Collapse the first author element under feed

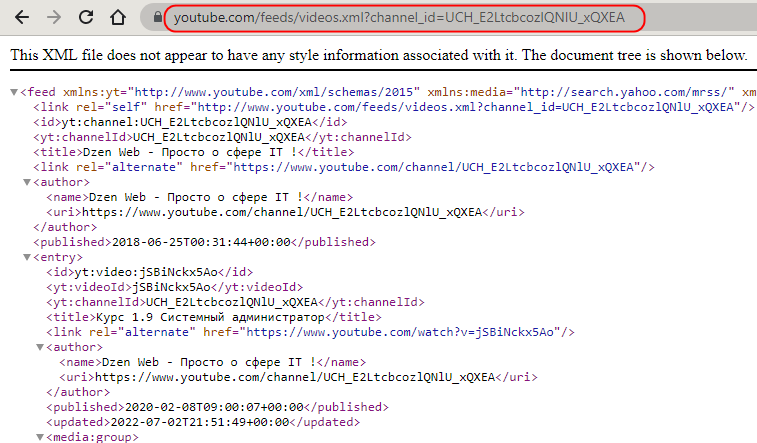coord(27,182)
